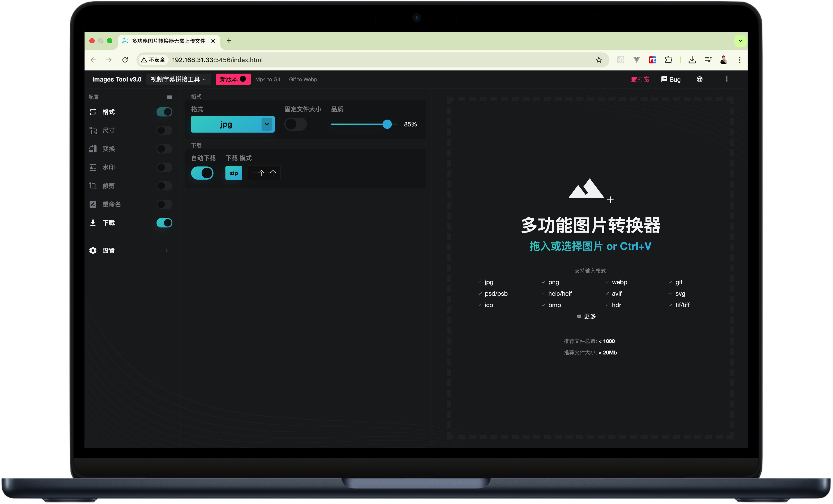The image size is (833, 504).
Task: Bookmark page with the star icon
Action: tap(598, 60)
